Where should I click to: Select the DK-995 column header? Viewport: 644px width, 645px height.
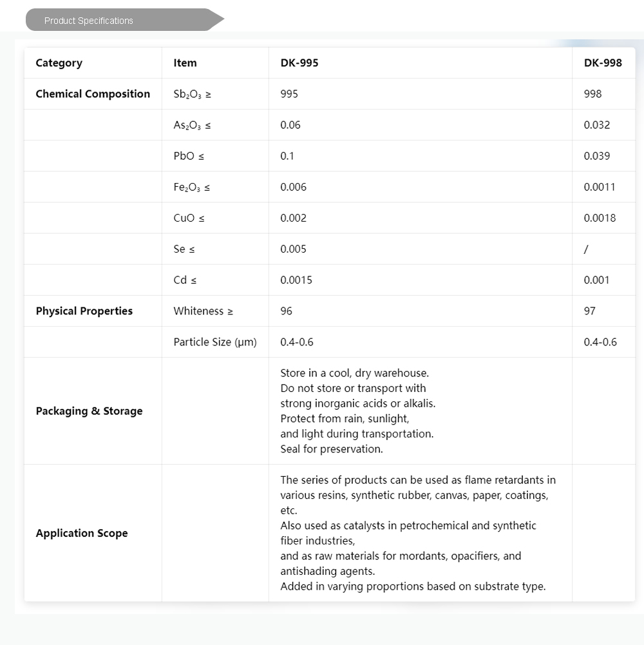(x=299, y=63)
